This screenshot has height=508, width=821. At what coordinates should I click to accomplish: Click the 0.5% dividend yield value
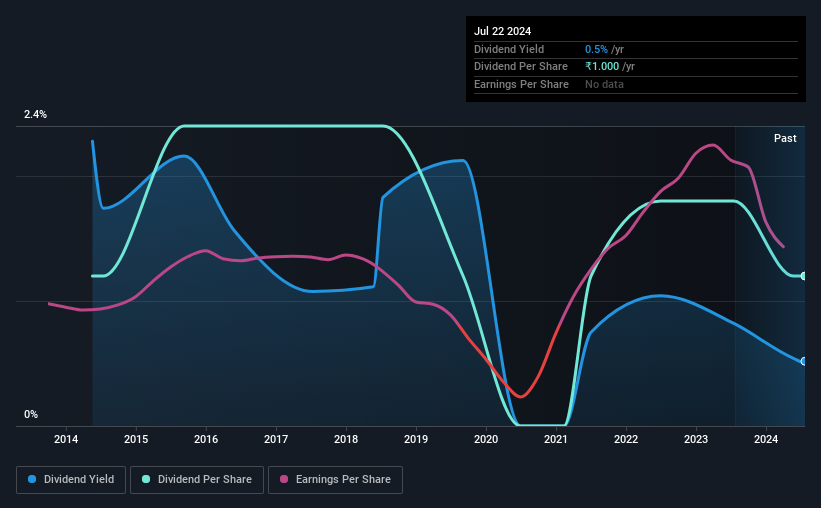(x=596, y=49)
